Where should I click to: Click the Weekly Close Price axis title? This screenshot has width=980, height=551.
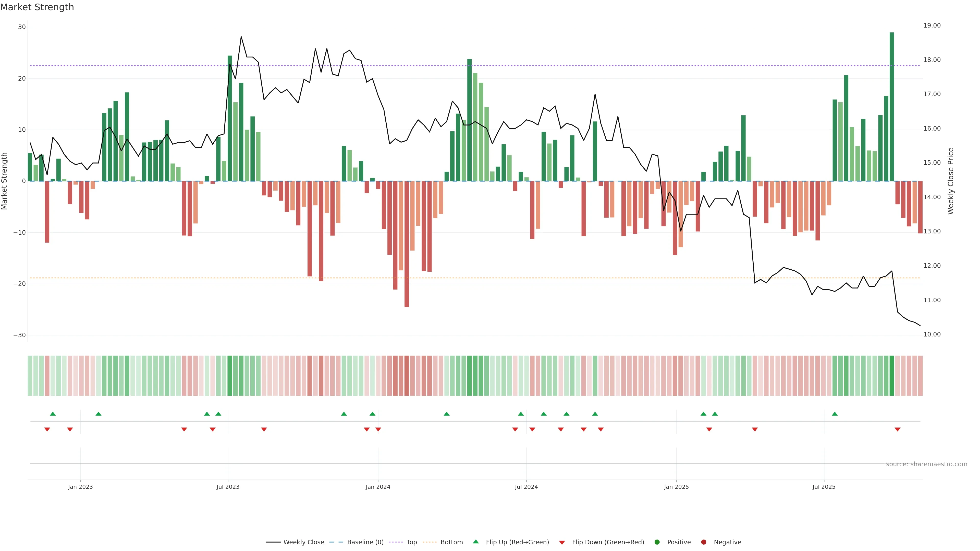[951, 181]
